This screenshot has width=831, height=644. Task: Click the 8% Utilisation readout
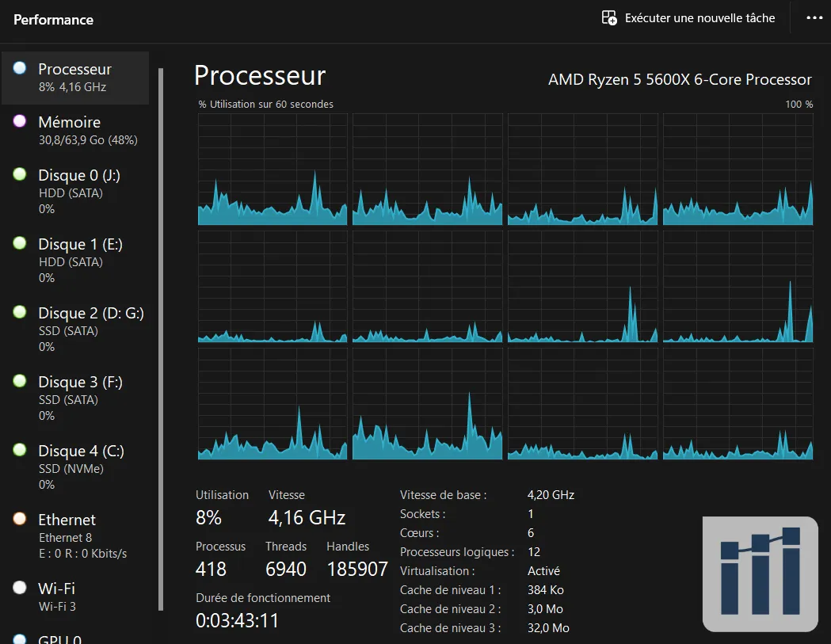coord(208,517)
